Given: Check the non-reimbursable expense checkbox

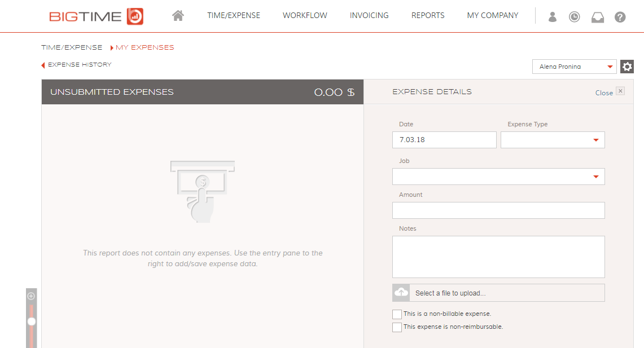Looking at the screenshot, I should pyautogui.click(x=397, y=328).
